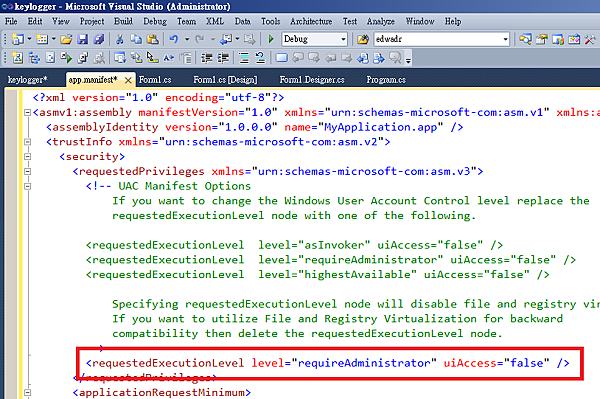Click the "requireAdministrator" value in the highlighted line
This screenshot has width=600, height=399.
364,363
